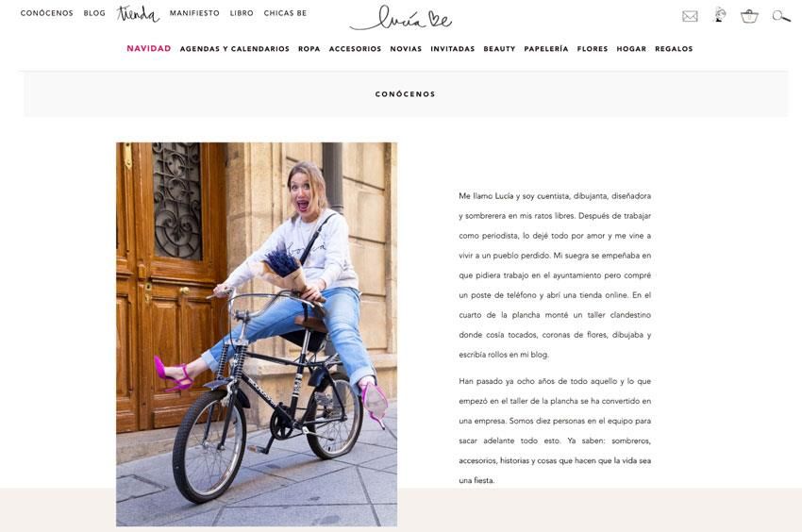This screenshot has width=802, height=532.
Task: Select the Libro link
Action: (242, 13)
